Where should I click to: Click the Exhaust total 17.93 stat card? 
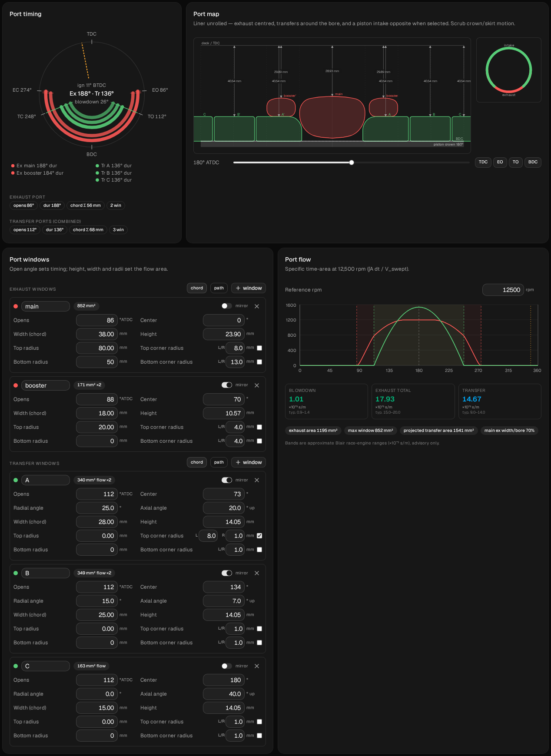coord(413,401)
